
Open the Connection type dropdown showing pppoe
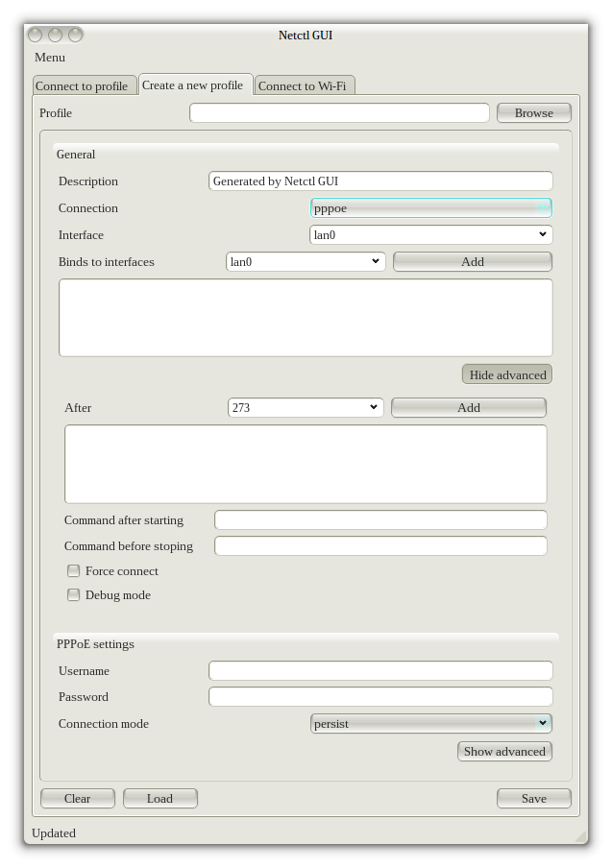[x=430, y=208]
